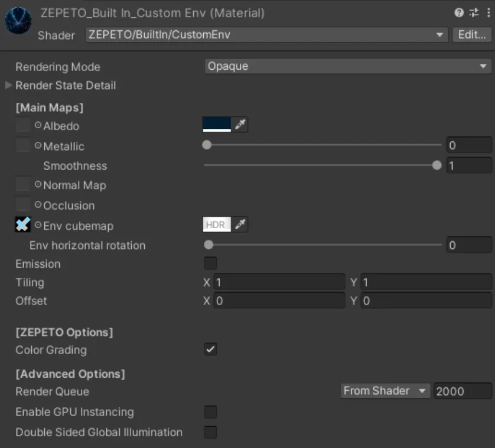This screenshot has height=448, width=495.
Task: Click the Env horizontal rotation slider handle
Action: (209, 245)
